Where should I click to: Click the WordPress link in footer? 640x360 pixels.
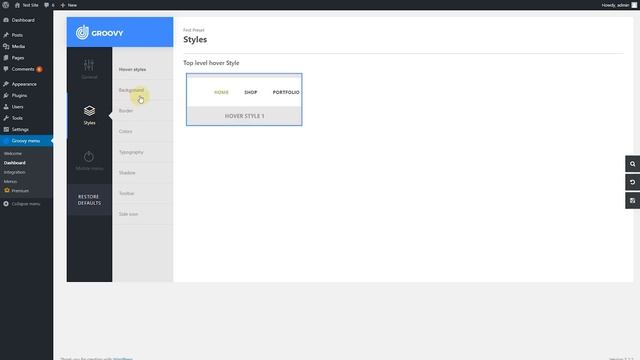(x=123, y=359)
